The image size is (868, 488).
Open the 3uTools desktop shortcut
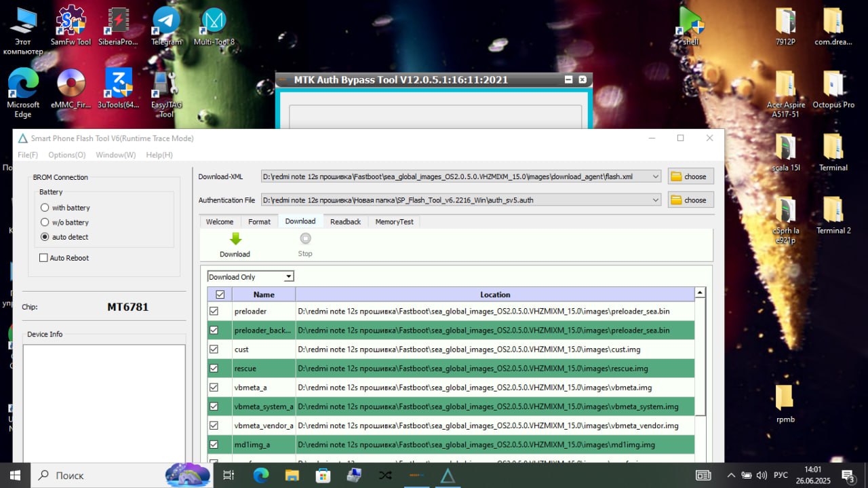click(x=118, y=89)
